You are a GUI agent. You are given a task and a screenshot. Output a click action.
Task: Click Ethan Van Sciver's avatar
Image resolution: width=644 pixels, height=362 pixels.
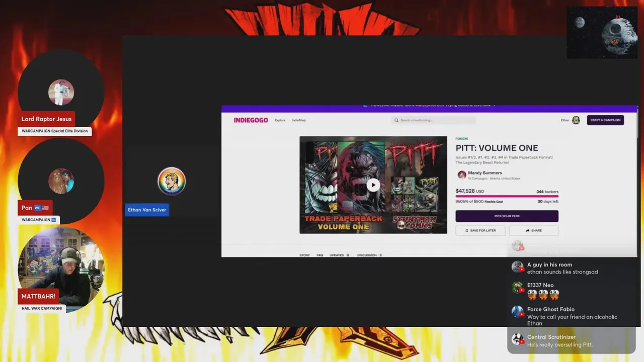click(x=172, y=182)
